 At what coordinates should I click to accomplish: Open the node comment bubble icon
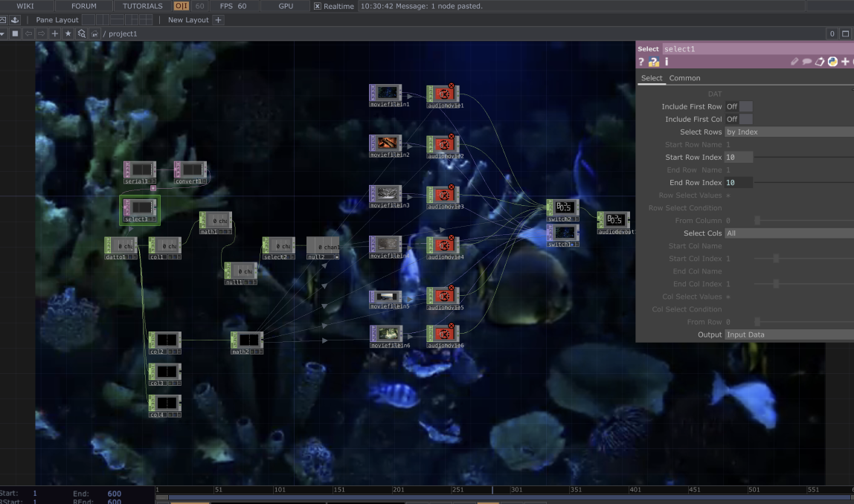808,62
